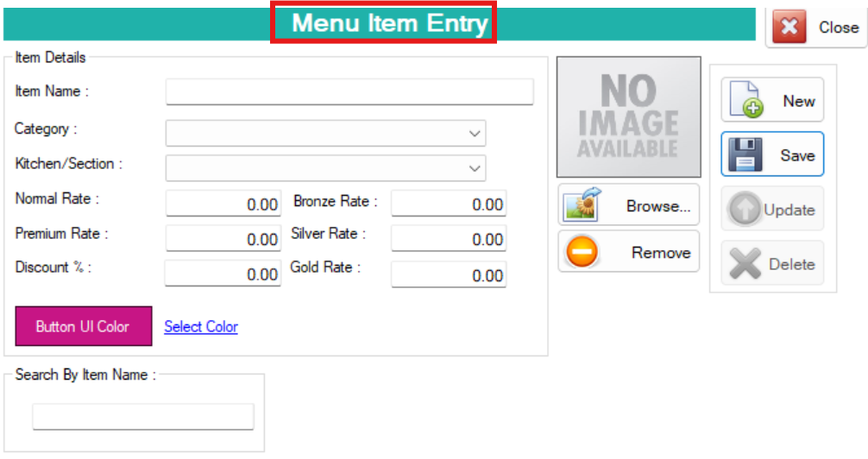The image size is (868, 459).
Task: Click the New document icon with green plus
Action: tap(746, 100)
